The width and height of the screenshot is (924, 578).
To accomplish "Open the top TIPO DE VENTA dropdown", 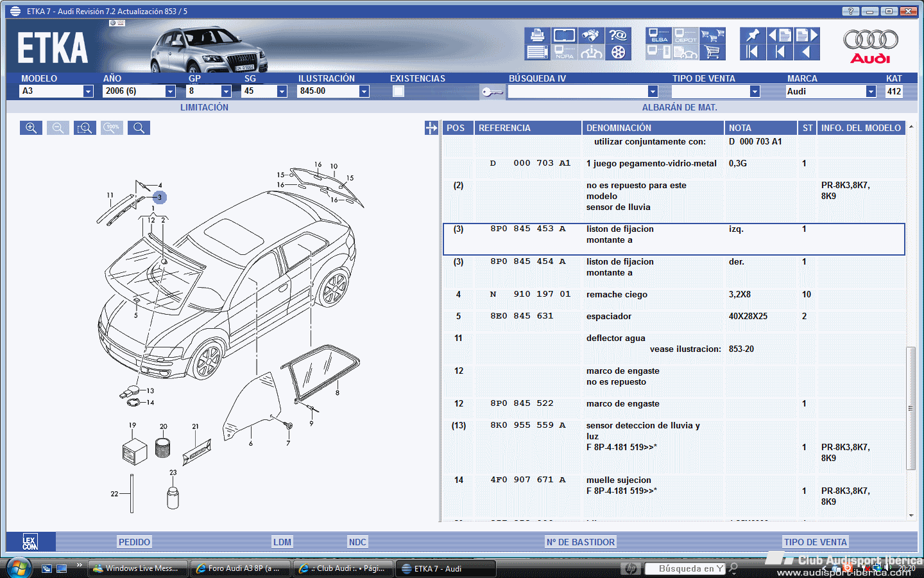I will pos(755,91).
